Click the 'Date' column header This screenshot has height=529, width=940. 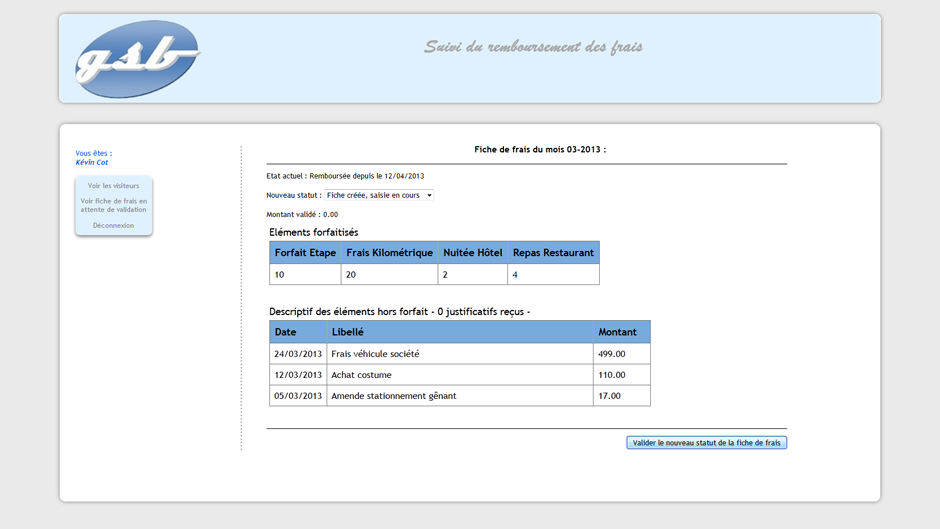click(x=298, y=332)
